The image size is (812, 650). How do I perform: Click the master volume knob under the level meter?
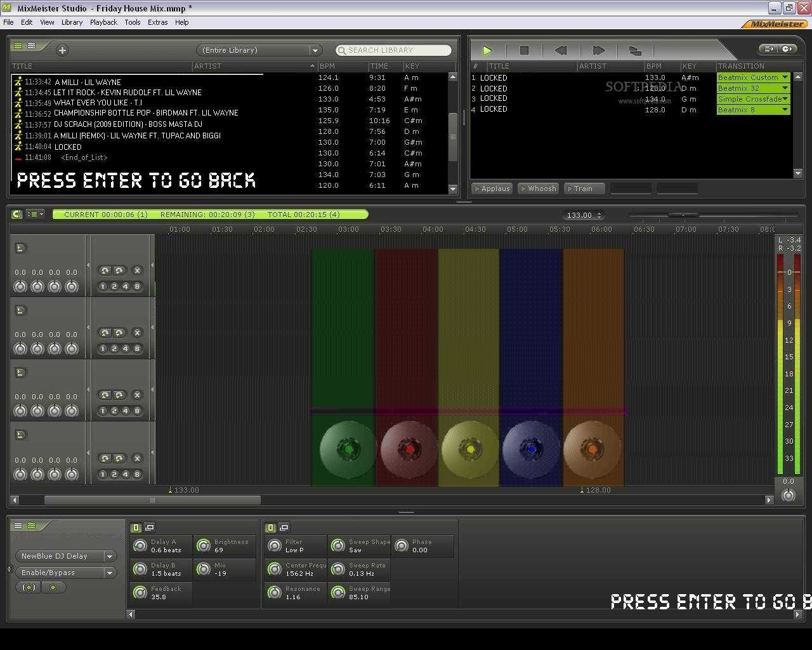(789, 495)
